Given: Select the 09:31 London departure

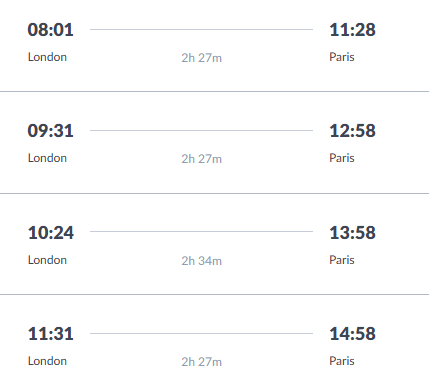Looking at the screenshot, I should [x=50, y=131].
